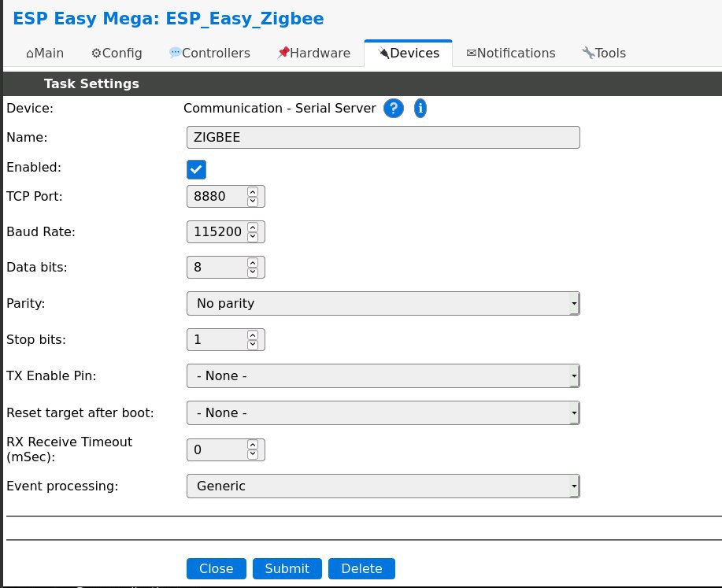The image size is (722, 588).
Task: Open the Hardware tab
Action: (x=313, y=54)
